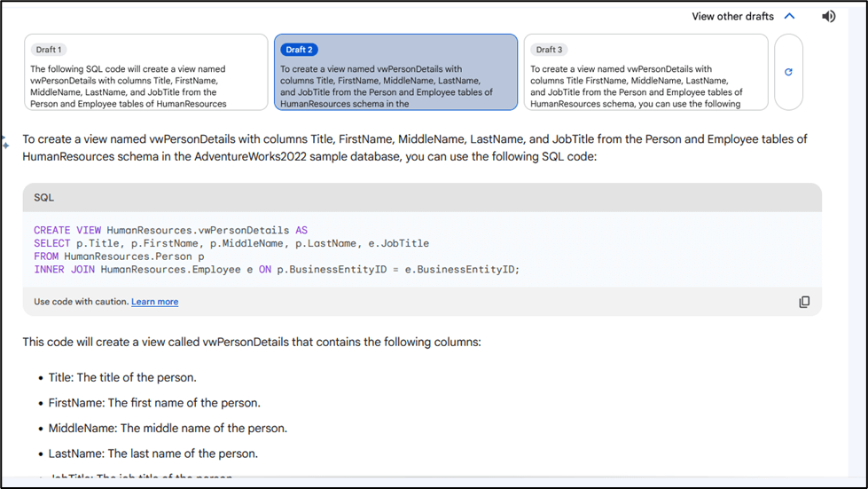This screenshot has height=489, width=868.
Task: Click the FirstName bullet item
Action: click(154, 403)
